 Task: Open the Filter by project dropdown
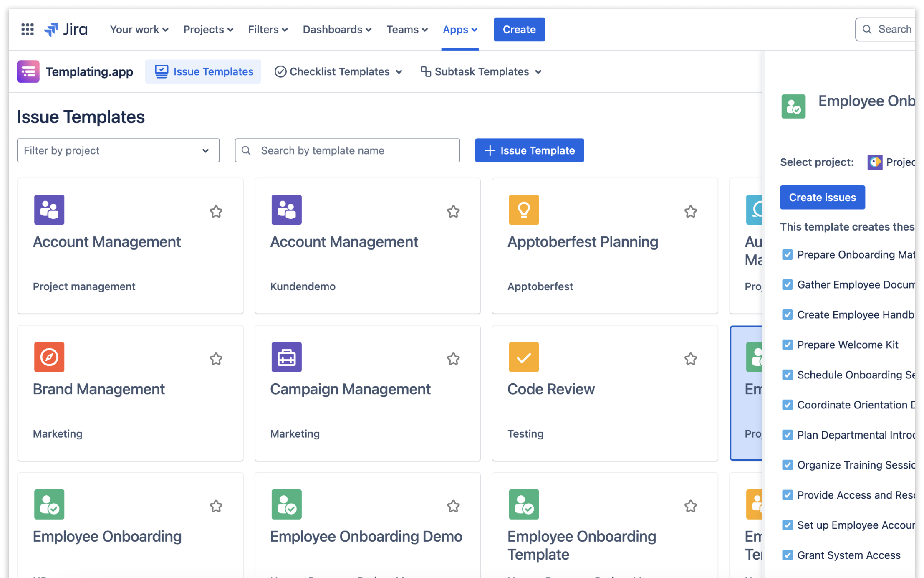click(x=119, y=150)
